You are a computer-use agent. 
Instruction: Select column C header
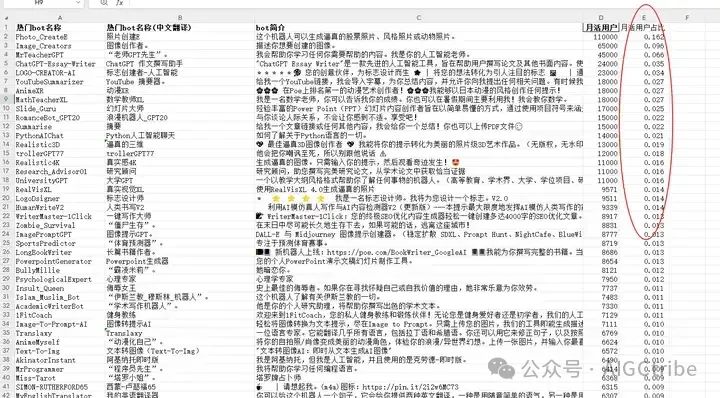(419, 18)
